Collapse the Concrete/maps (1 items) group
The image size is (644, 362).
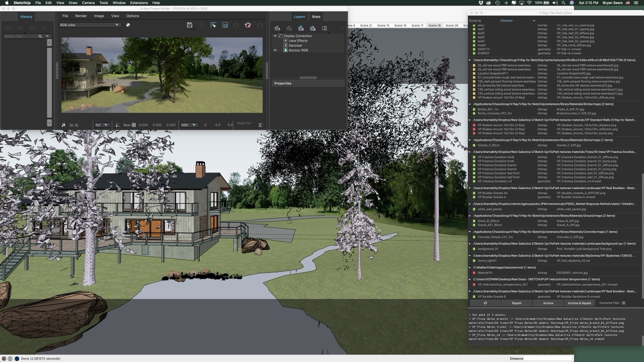pyautogui.click(x=470, y=232)
